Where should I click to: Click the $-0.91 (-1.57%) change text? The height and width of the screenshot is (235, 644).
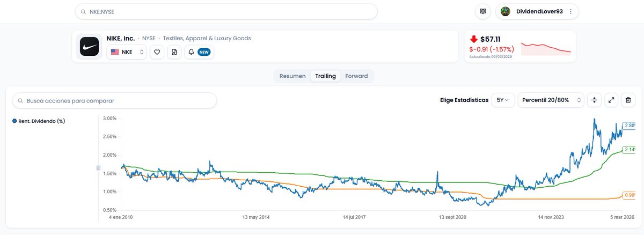coord(492,49)
